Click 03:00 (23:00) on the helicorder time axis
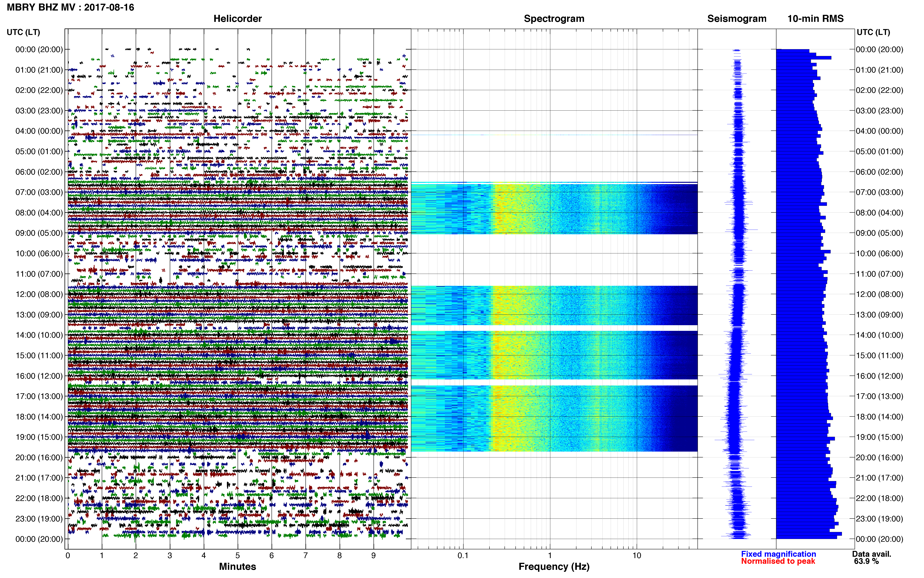 coord(39,111)
